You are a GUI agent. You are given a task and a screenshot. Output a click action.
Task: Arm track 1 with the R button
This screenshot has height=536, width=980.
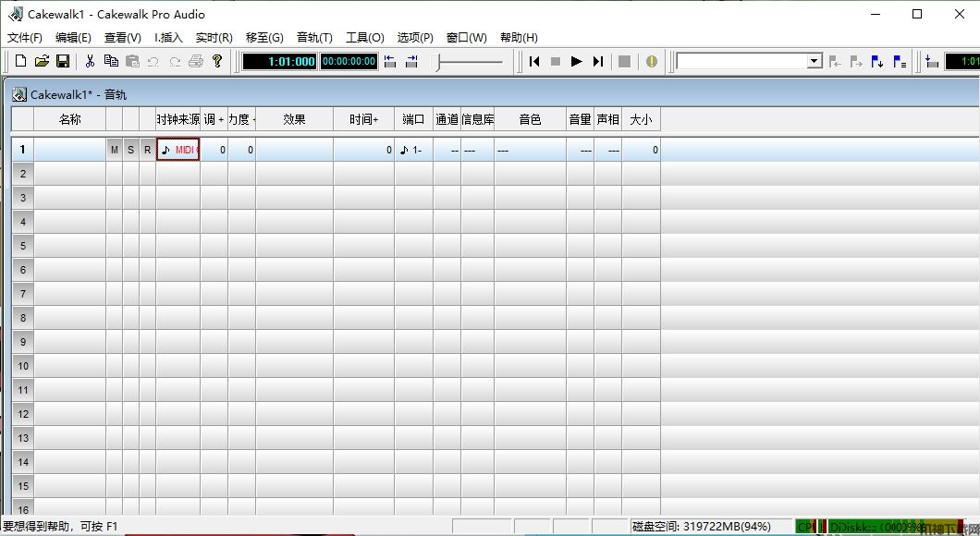[x=148, y=150]
